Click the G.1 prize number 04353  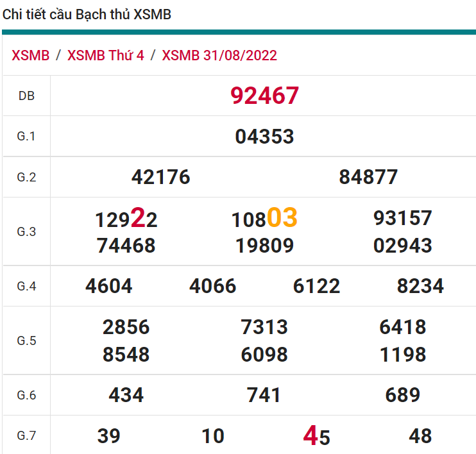pyautogui.click(x=264, y=136)
